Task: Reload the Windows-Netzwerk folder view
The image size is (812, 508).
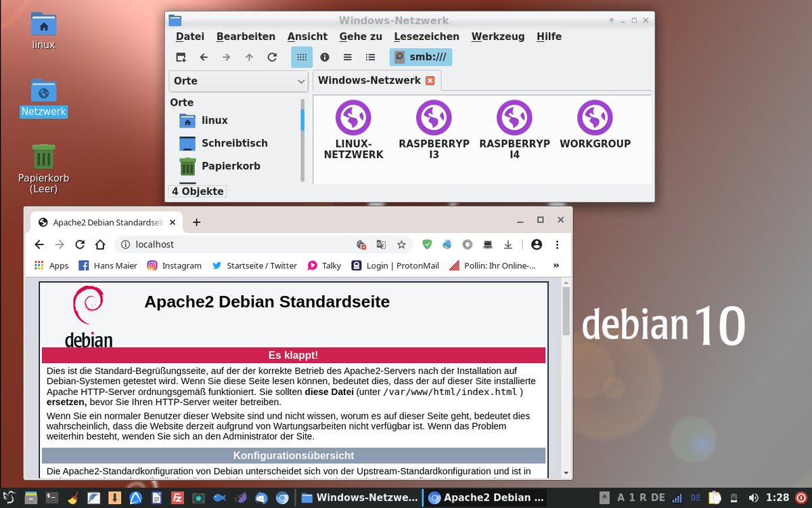Action: tap(272, 58)
